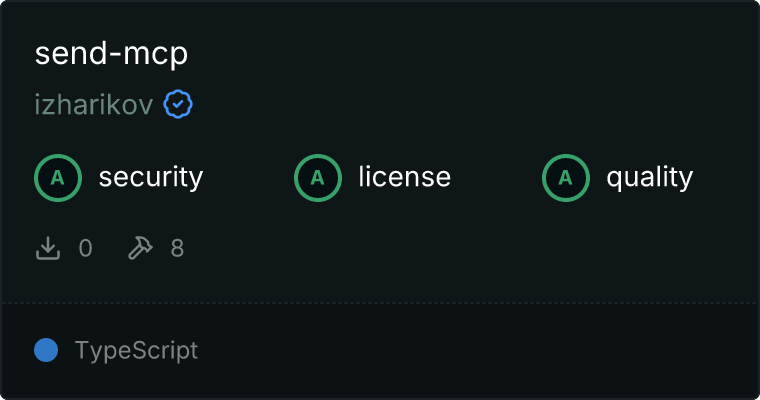This screenshot has height=400, width=760.
Task: Select the quality label text
Action: tap(649, 178)
